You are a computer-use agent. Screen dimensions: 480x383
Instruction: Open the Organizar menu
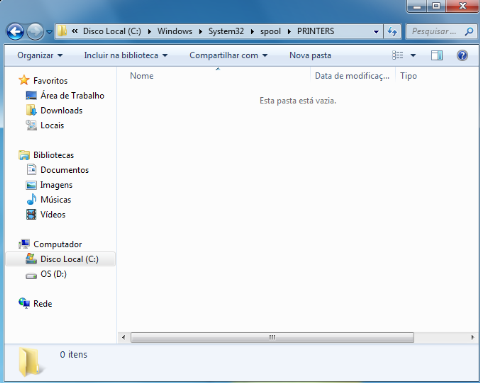[40, 55]
